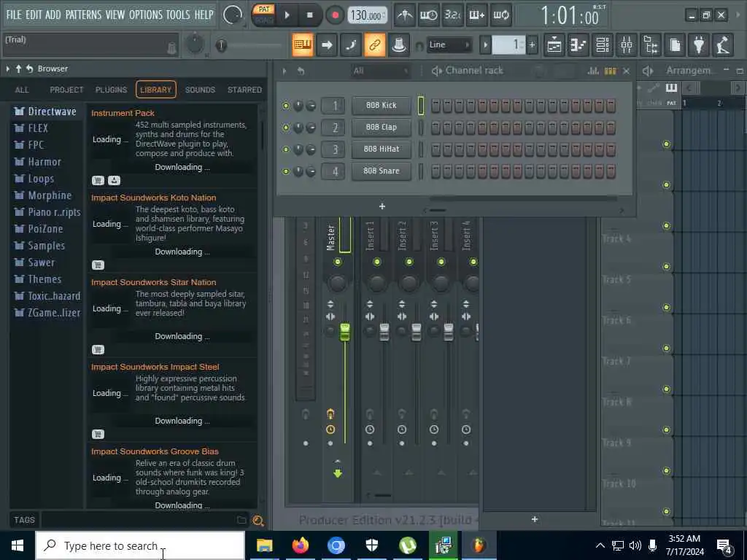Toggle the multilink to controllers chain icon
The width and height of the screenshot is (747, 560).
click(375, 45)
